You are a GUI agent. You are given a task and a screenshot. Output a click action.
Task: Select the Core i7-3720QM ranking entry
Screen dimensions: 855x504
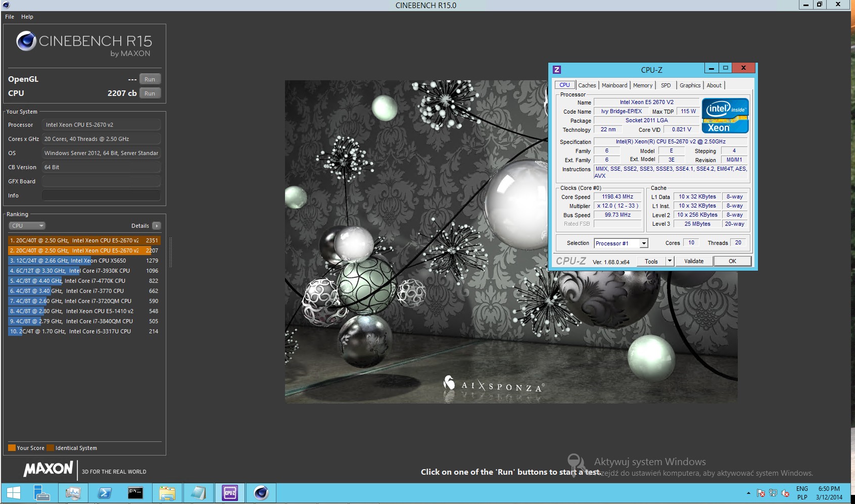(84, 301)
